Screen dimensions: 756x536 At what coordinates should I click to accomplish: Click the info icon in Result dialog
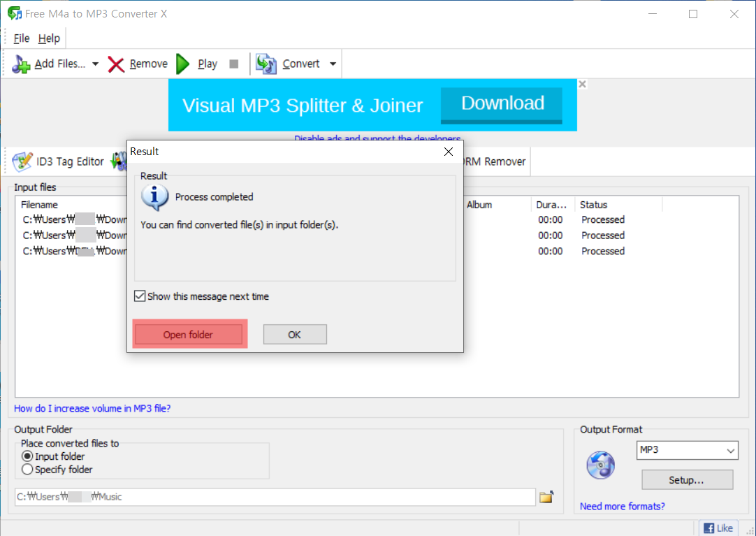point(154,197)
